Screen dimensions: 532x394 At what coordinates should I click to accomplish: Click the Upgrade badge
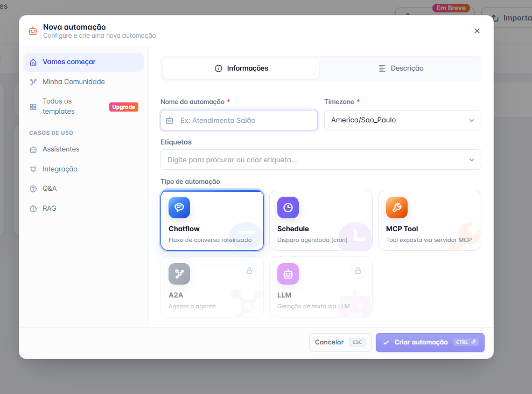(123, 107)
